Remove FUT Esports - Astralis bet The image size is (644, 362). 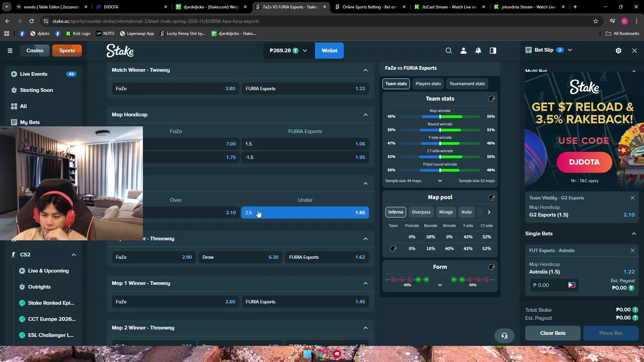click(x=632, y=250)
